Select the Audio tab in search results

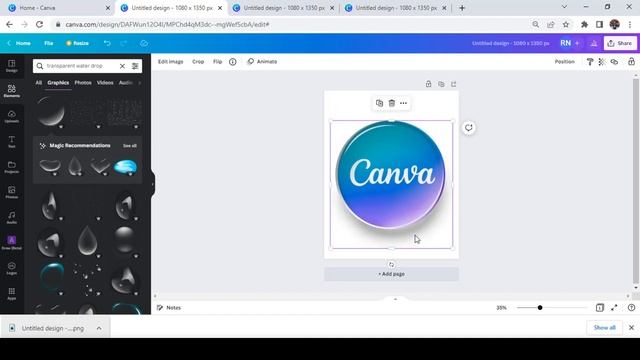pos(125,82)
